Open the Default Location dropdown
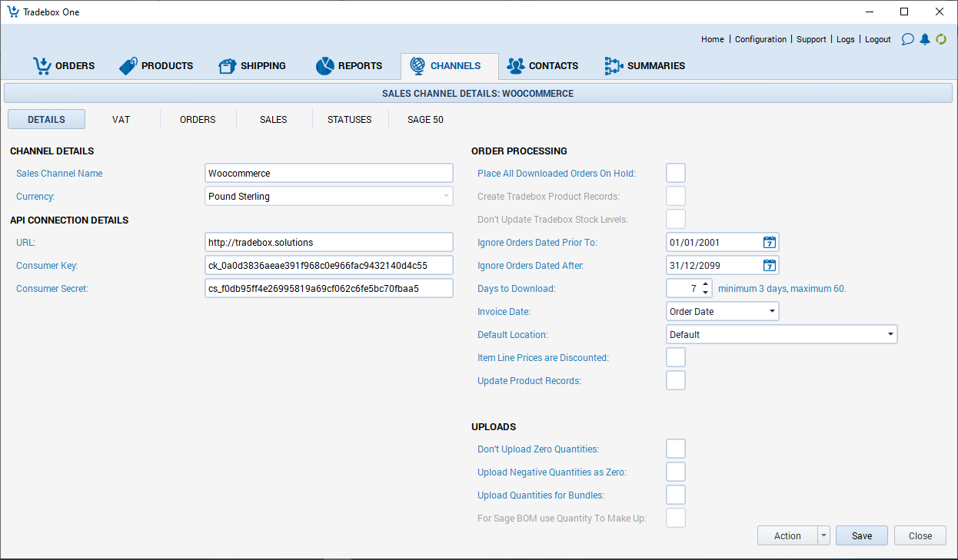958x560 pixels. 890,334
